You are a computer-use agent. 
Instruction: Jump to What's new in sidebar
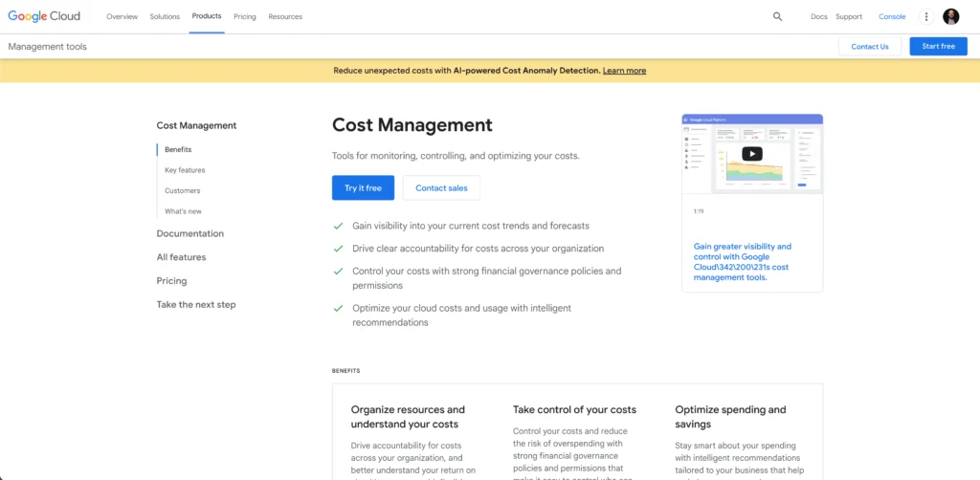(x=183, y=211)
